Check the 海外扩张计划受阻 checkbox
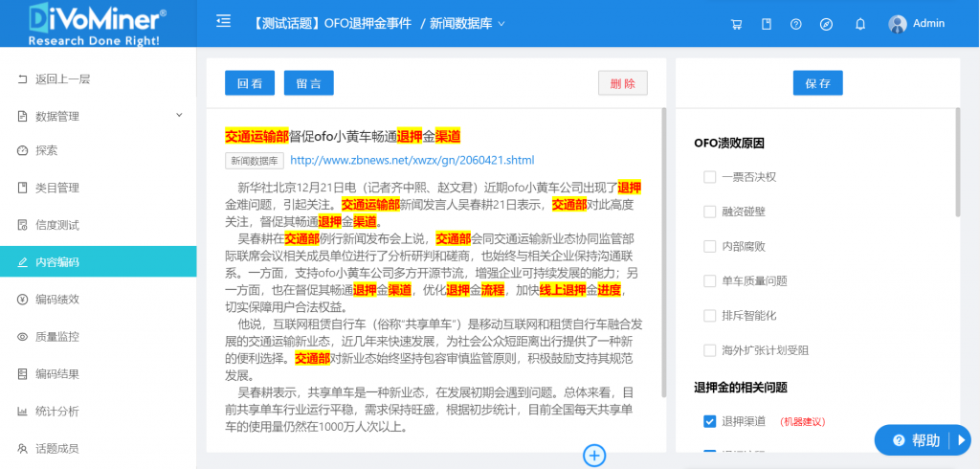This screenshot has height=469, width=980. click(709, 349)
